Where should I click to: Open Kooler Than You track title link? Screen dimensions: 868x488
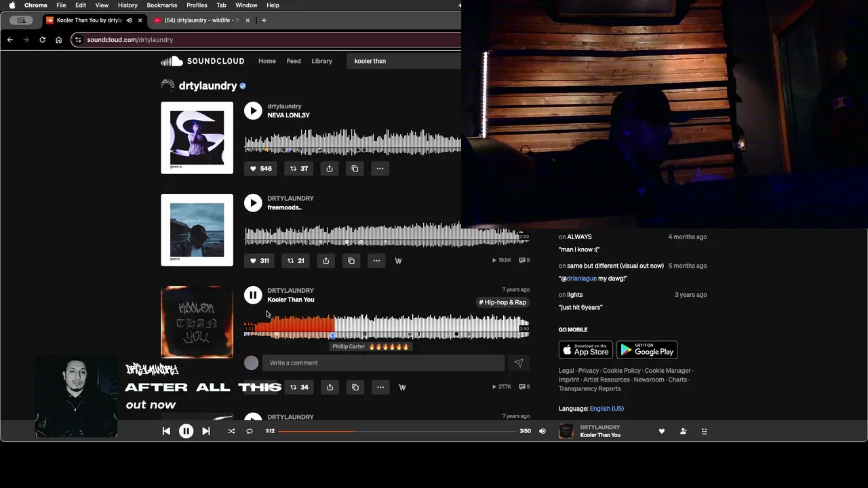(x=291, y=300)
